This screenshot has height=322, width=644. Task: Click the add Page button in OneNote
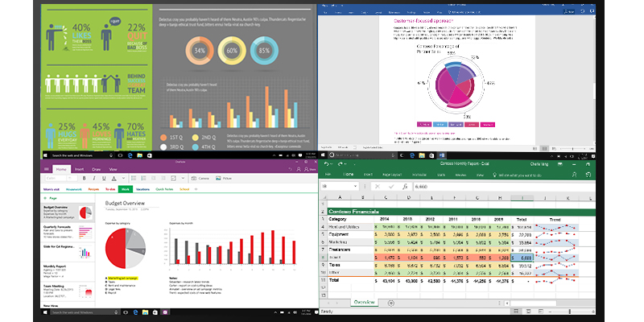(52, 198)
